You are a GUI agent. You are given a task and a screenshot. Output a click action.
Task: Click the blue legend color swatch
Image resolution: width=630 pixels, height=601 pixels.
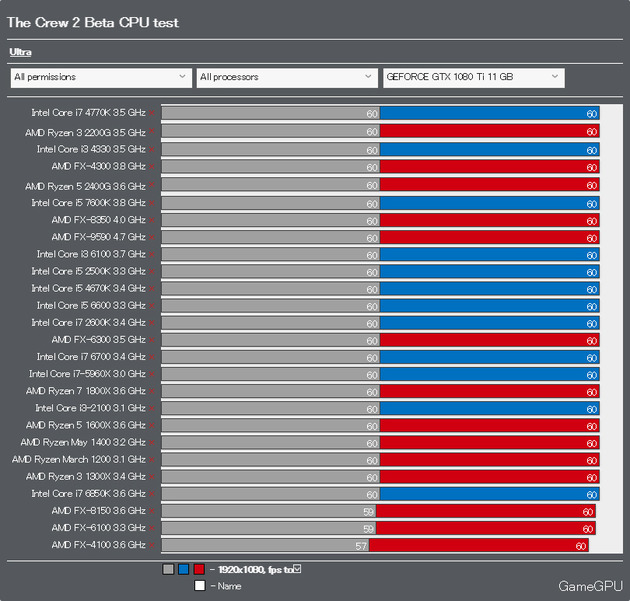point(184,569)
